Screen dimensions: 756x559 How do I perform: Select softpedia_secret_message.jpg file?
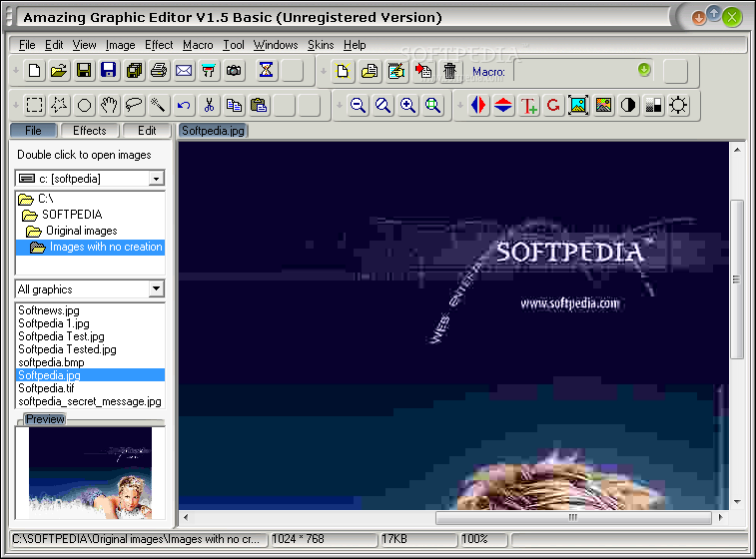(90, 401)
